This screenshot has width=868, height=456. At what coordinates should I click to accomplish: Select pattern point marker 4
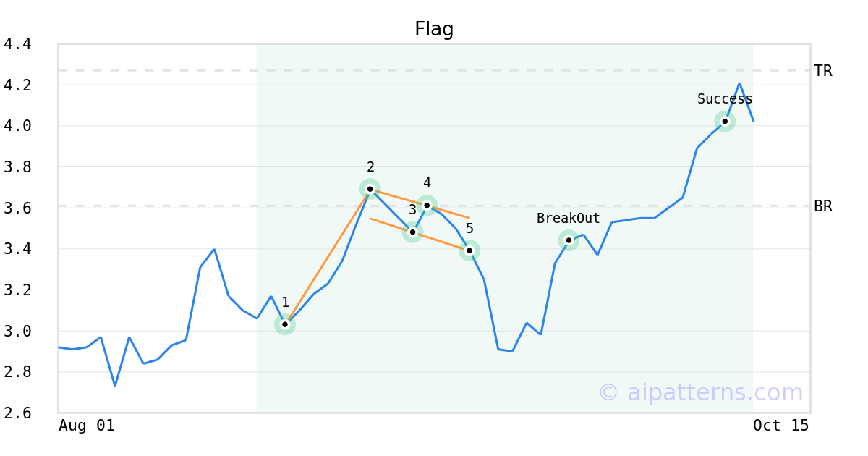[x=427, y=206]
